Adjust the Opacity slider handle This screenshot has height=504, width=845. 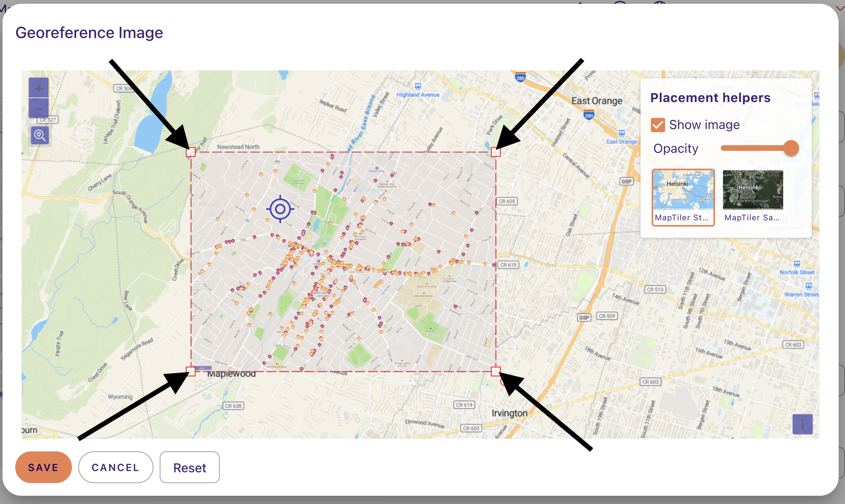[791, 148]
